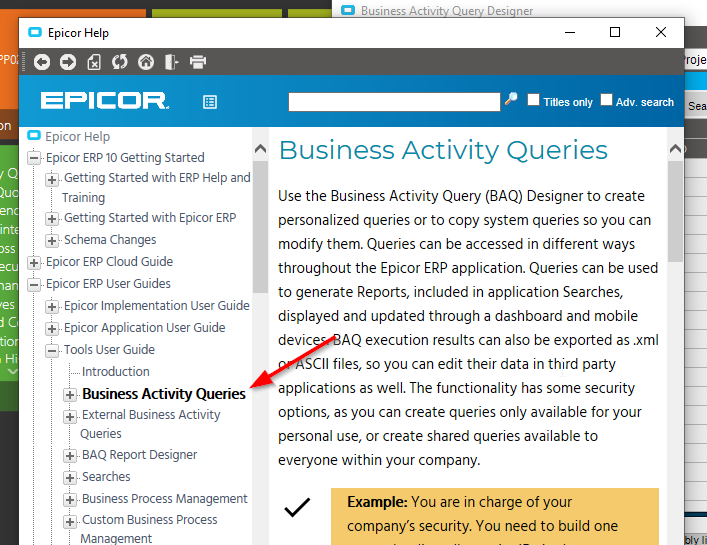
Task: Go forward with the right arrow icon
Action: [x=68, y=62]
